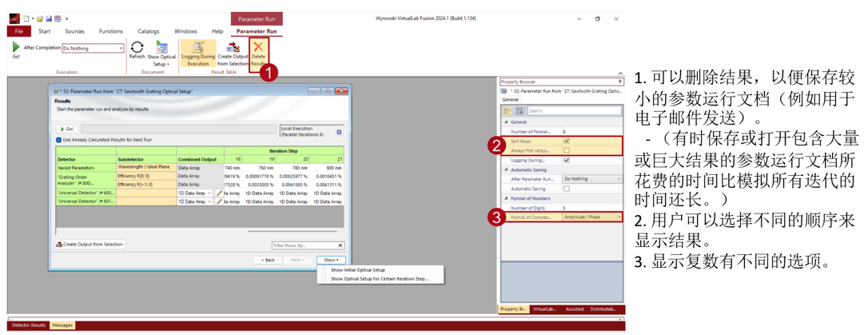Click the Refresh icon in ribbon
This screenshot has height=335, width=868.
pyautogui.click(x=137, y=50)
